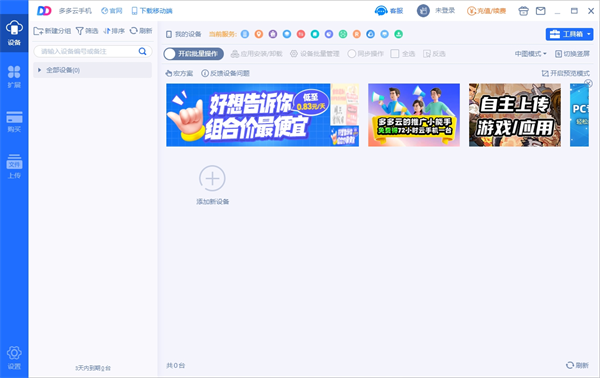Open the 购买 sidebar tab

click(14, 122)
